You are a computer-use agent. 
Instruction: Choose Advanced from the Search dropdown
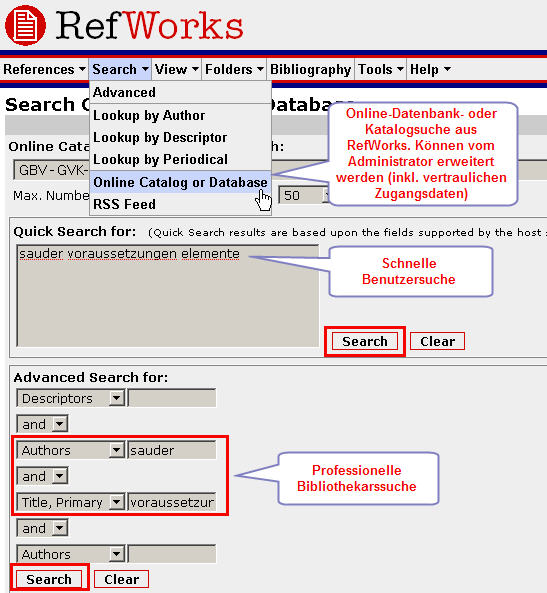(x=180, y=92)
